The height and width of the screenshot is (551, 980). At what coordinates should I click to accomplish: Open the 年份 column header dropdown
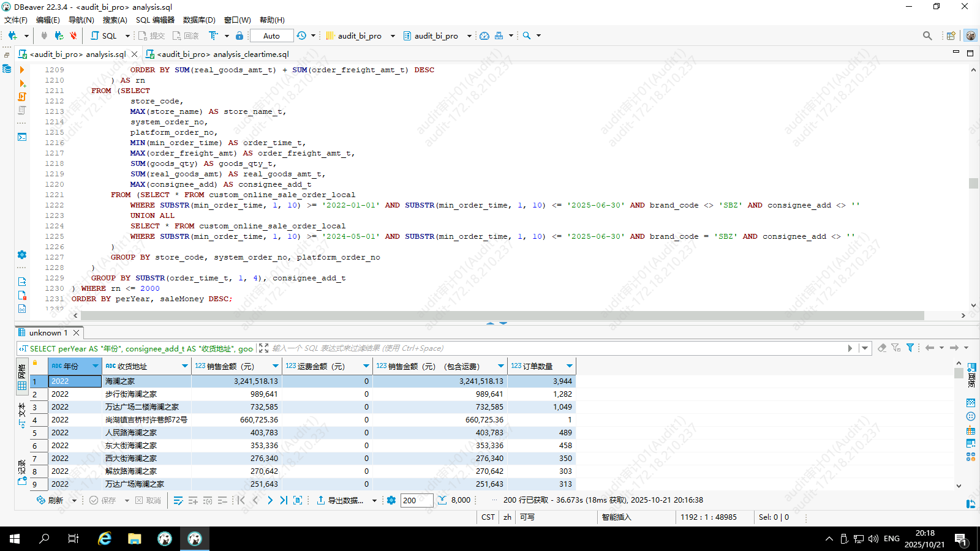(x=95, y=366)
